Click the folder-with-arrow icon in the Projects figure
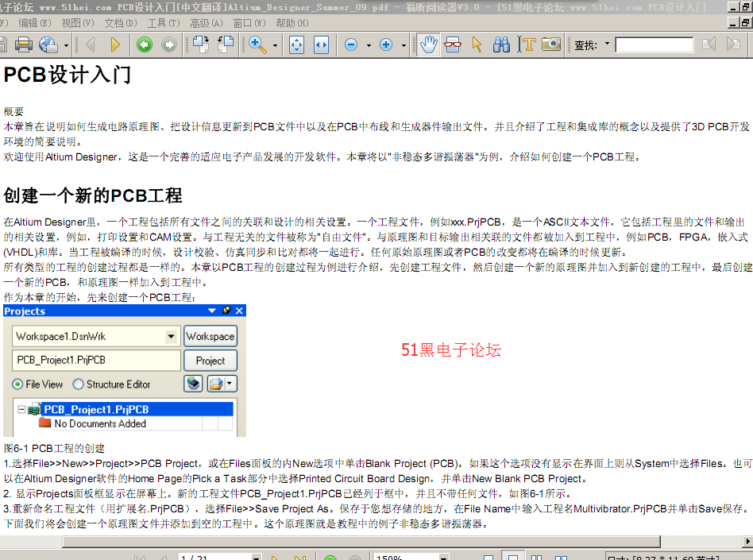 click(x=216, y=384)
